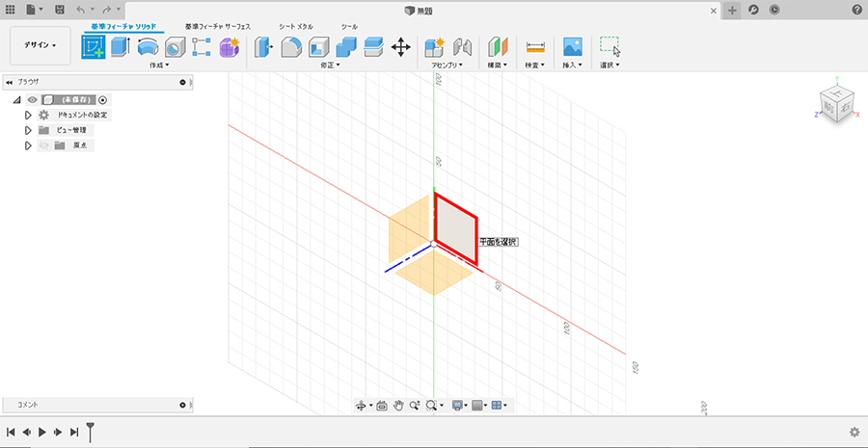This screenshot has height=448, width=868.
Task: Open the Display Settings dropdown
Action: tap(459, 406)
